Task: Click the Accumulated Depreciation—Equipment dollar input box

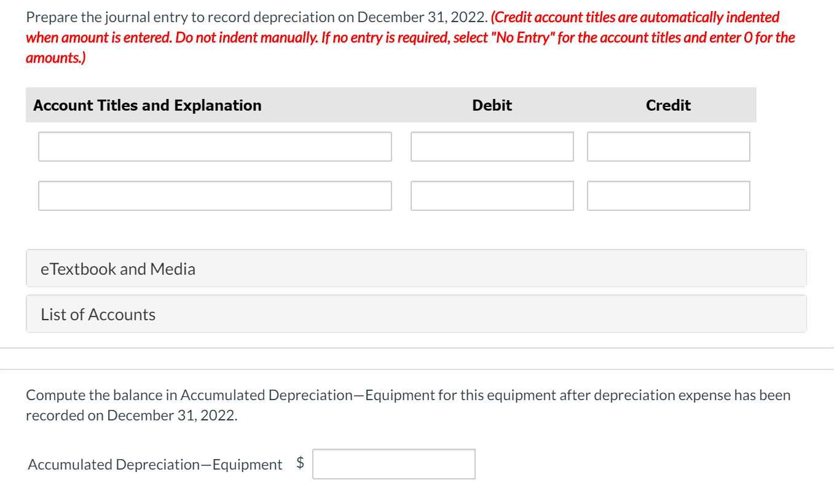Action: pos(393,464)
